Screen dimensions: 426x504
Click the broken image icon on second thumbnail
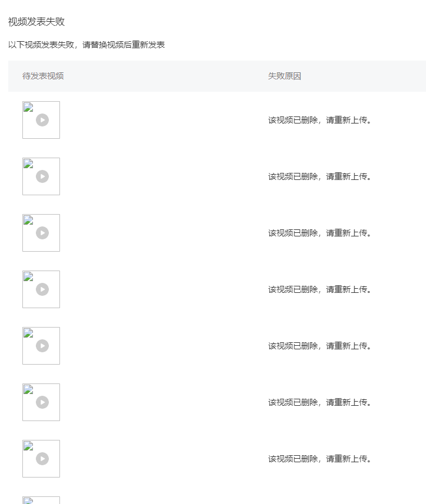[x=28, y=164]
